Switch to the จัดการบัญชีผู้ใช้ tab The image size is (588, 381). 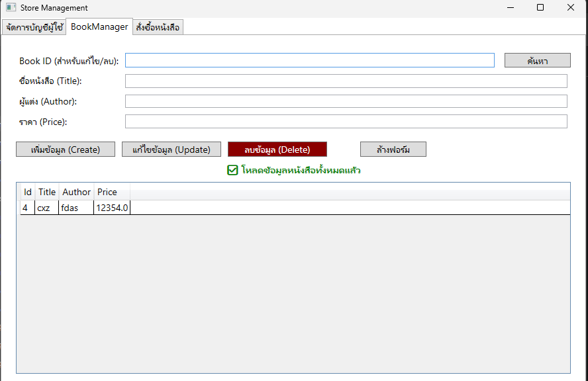pyautogui.click(x=34, y=27)
